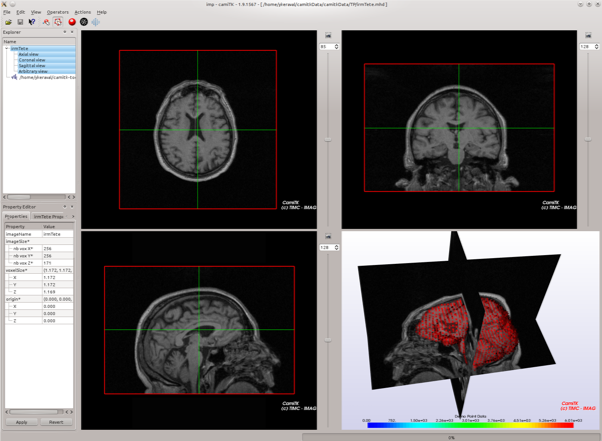602x441 pixels.
Task: Toggle the mouse selection mode toolbar icon
Action: click(x=46, y=22)
